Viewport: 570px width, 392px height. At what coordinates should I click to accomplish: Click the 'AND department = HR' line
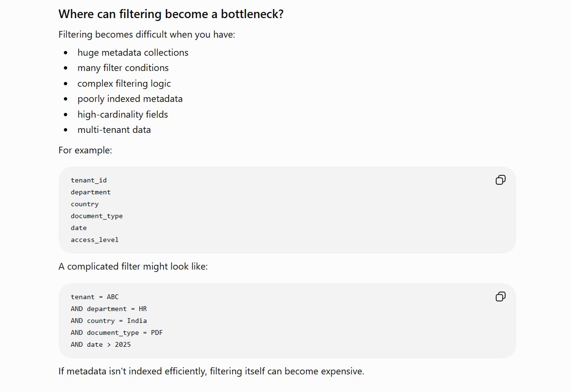[109, 309]
